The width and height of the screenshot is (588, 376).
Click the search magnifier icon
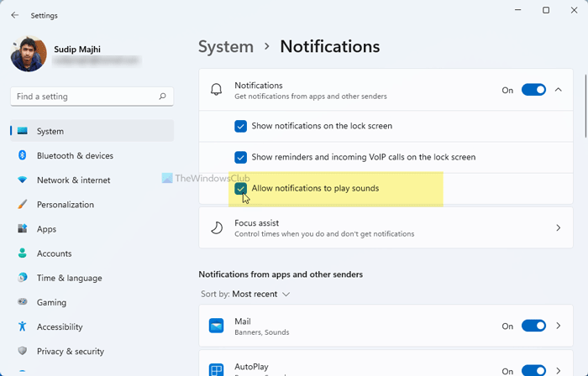click(x=162, y=97)
